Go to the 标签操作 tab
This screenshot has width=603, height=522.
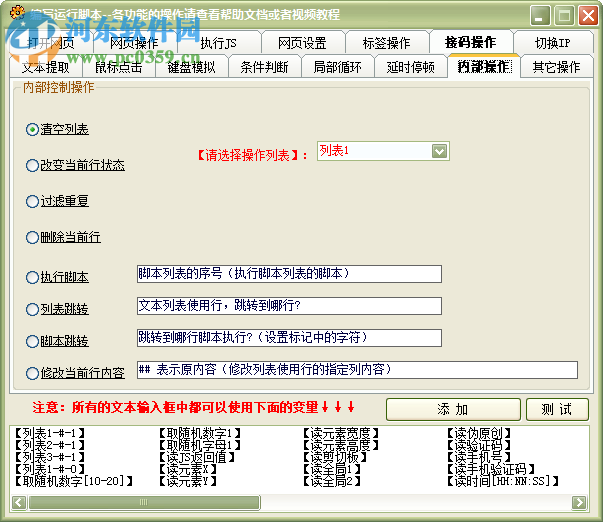click(x=386, y=43)
